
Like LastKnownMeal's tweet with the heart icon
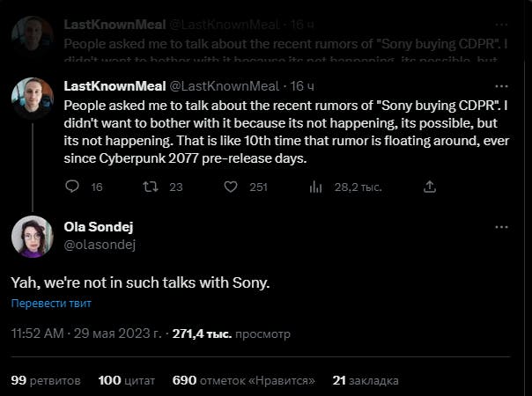[x=232, y=187]
